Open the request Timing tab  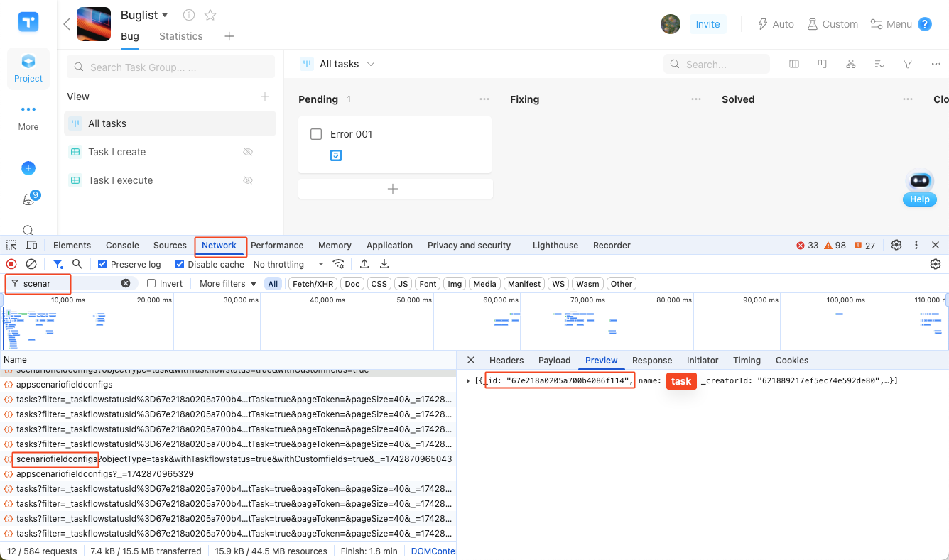(x=747, y=360)
